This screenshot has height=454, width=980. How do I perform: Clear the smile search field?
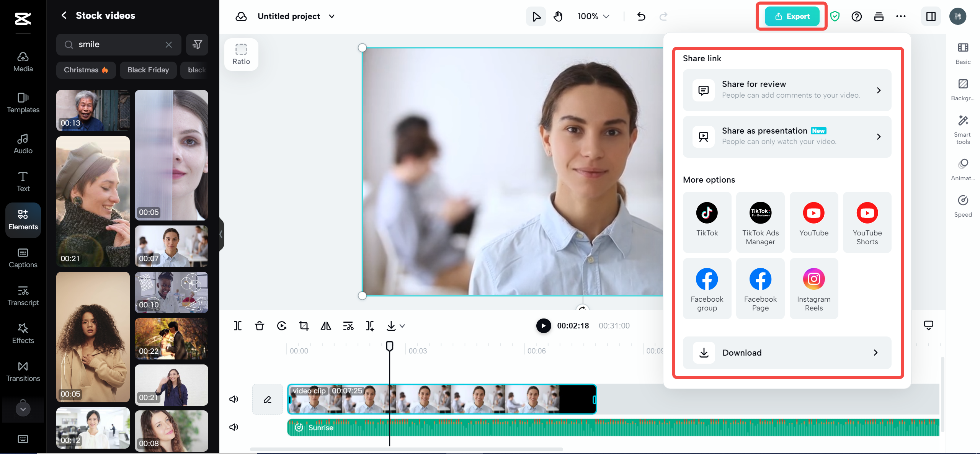point(168,45)
